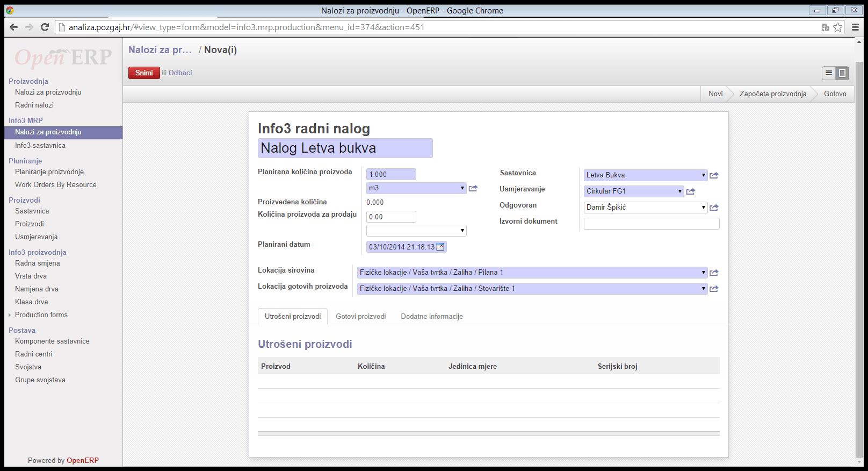The height and width of the screenshot is (471, 868).
Task: Open the Dodatne informacije tab
Action: pyautogui.click(x=431, y=317)
